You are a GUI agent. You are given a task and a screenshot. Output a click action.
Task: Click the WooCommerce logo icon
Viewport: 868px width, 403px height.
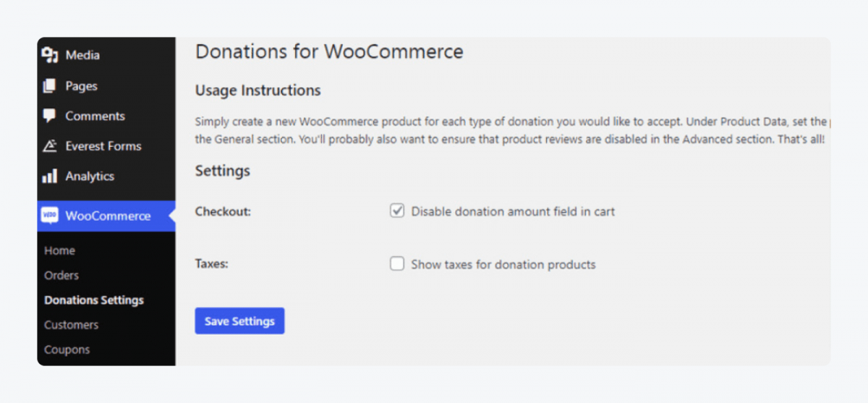50,216
